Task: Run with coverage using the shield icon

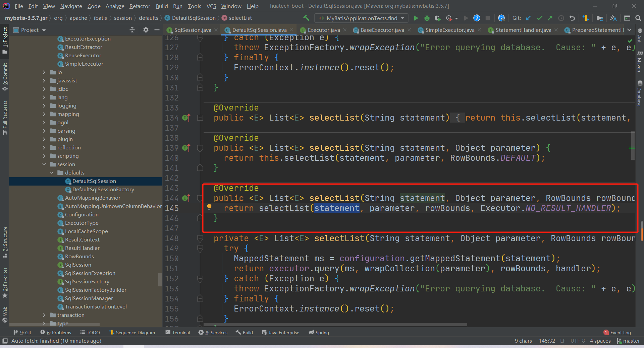Action: [x=437, y=18]
